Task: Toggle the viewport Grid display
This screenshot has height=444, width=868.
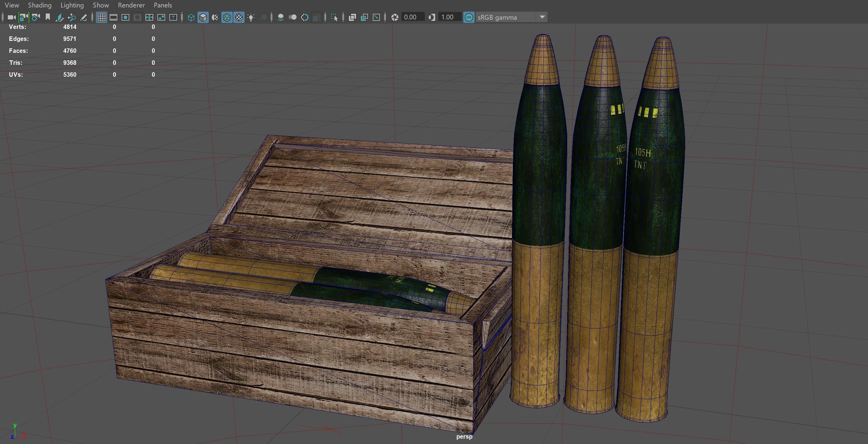Action: [x=102, y=17]
